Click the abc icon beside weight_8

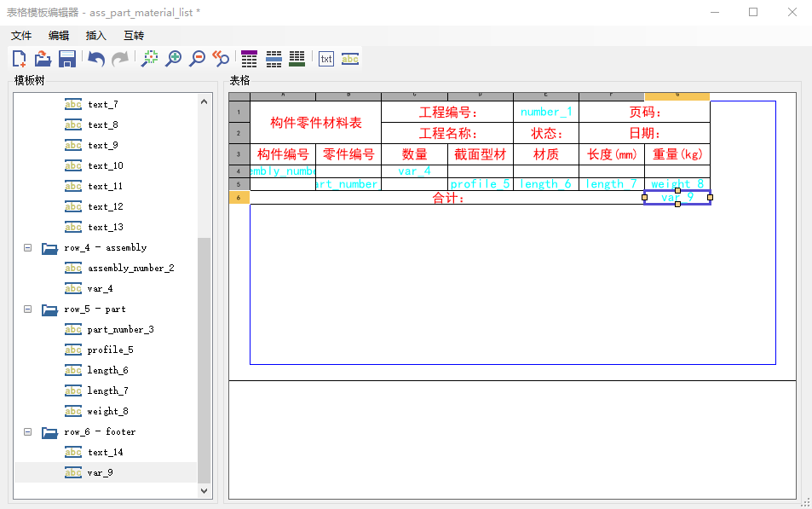pyautogui.click(x=73, y=412)
